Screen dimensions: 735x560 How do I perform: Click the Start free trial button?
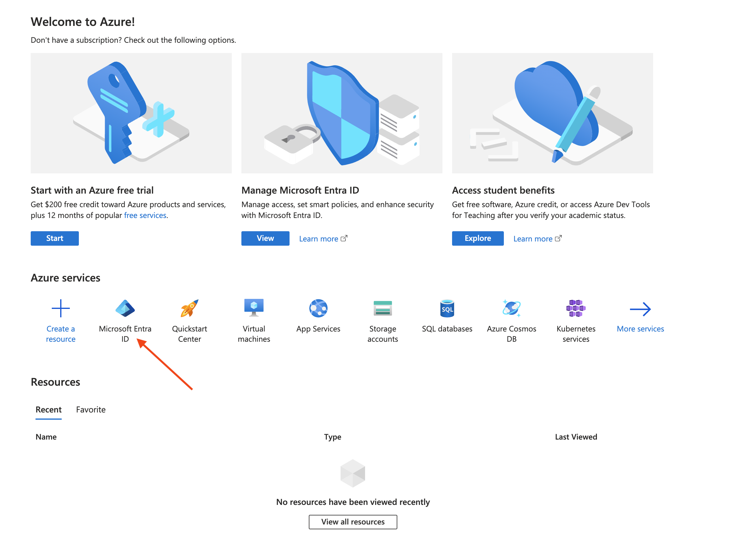pyautogui.click(x=55, y=238)
